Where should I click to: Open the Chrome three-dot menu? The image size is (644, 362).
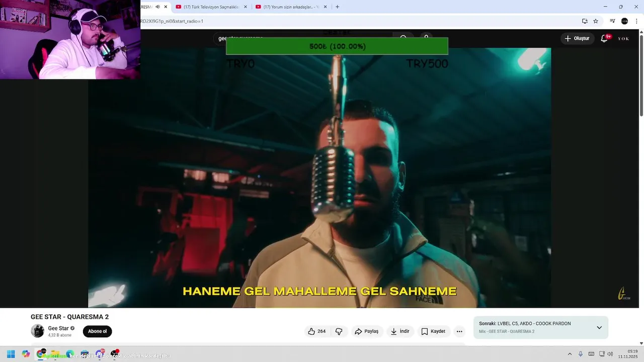(636, 21)
